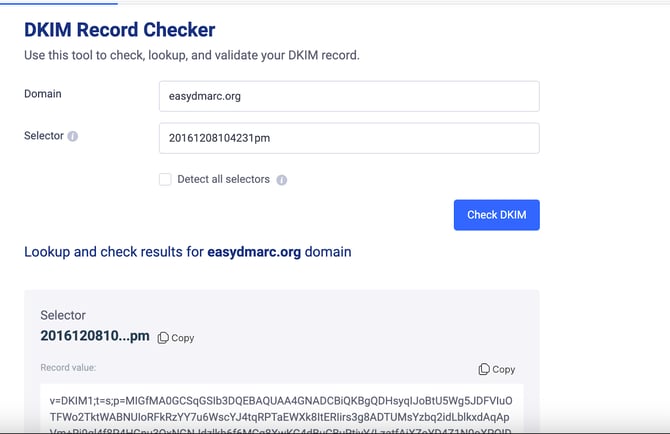Click the Detect all selectors label text
Viewport: 670px width, 434px height.
pyautogui.click(x=223, y=179)
